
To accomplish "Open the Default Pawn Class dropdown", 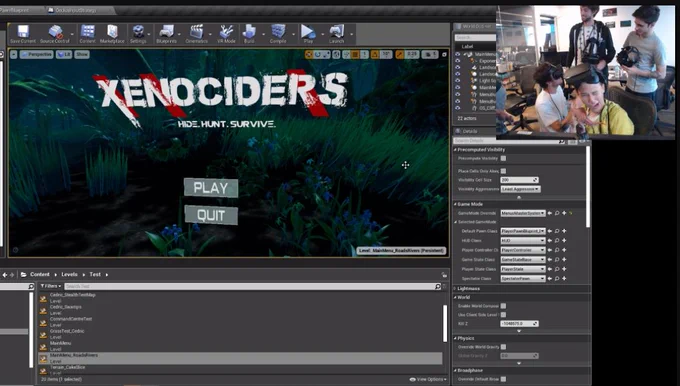I will point(523,231).
